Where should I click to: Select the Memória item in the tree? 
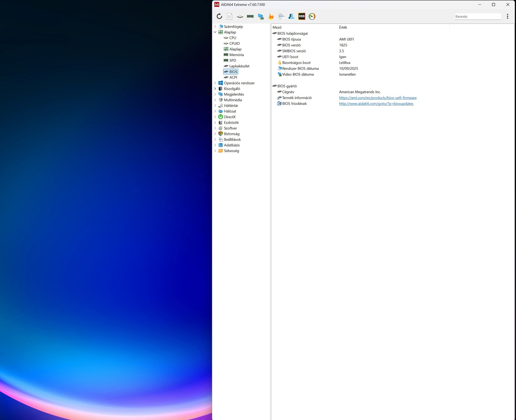pyautogui.click(x=237, y=55)
